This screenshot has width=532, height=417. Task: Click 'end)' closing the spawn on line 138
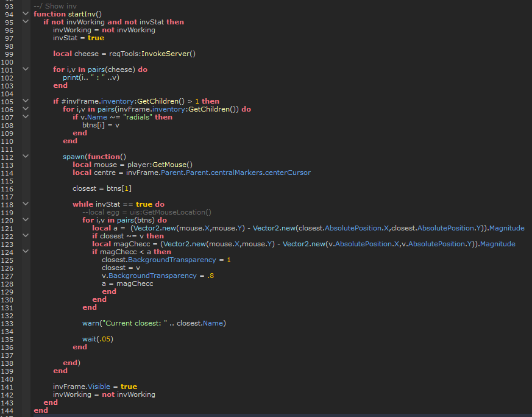(x=71, y=363)
